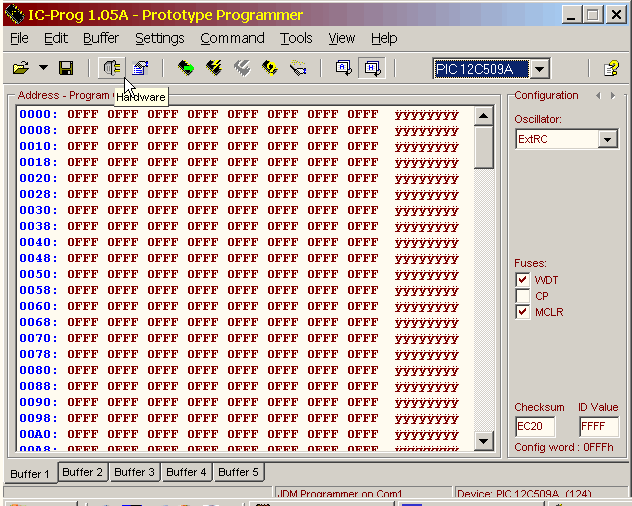Show next Configuration page arrow
The image size is (632, 506).
(x=613, y=96)
